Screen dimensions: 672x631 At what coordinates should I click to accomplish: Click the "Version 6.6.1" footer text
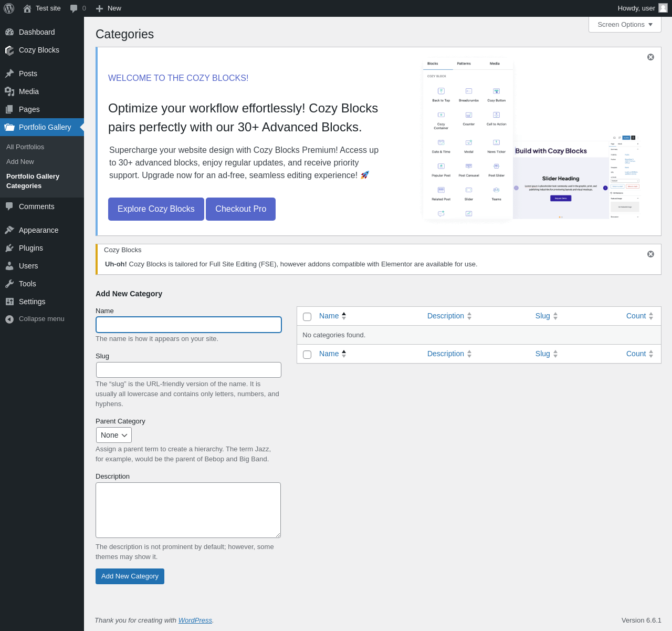642,620
